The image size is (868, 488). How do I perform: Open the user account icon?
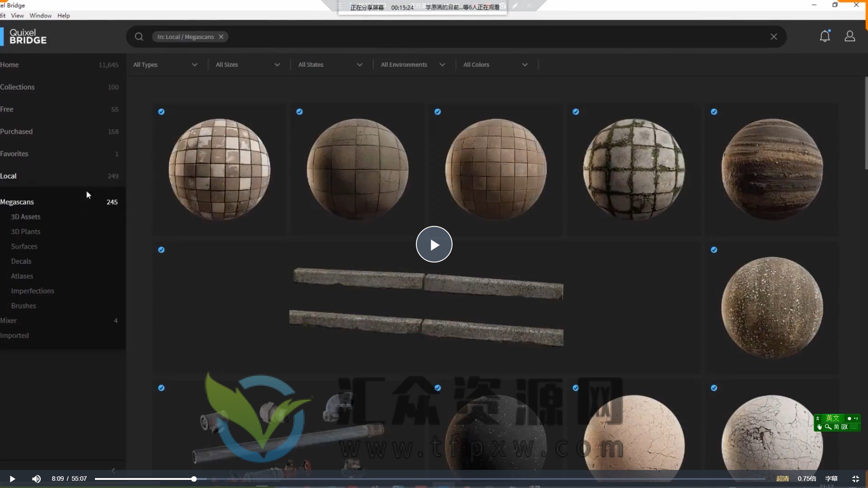849,36
